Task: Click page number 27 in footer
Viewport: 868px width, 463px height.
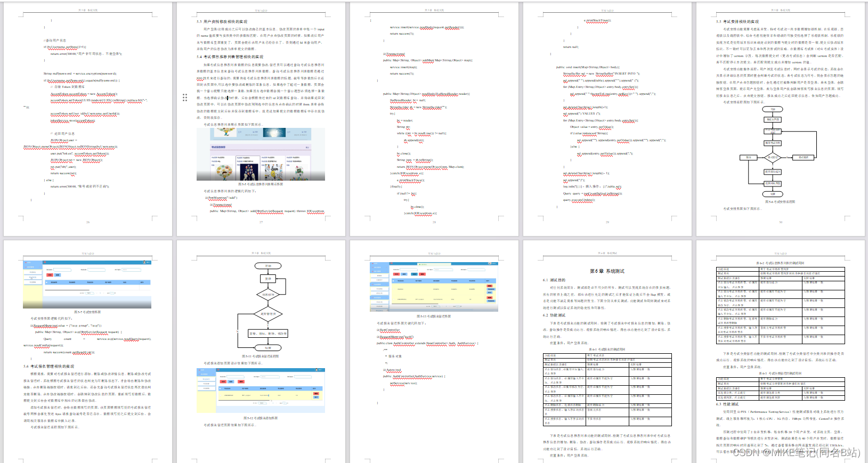Action: click(261, 222)
